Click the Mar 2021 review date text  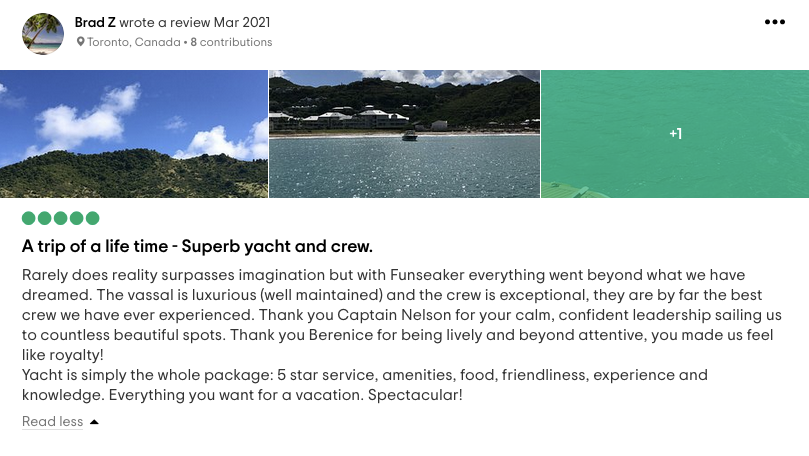click(x=242, y=22)
